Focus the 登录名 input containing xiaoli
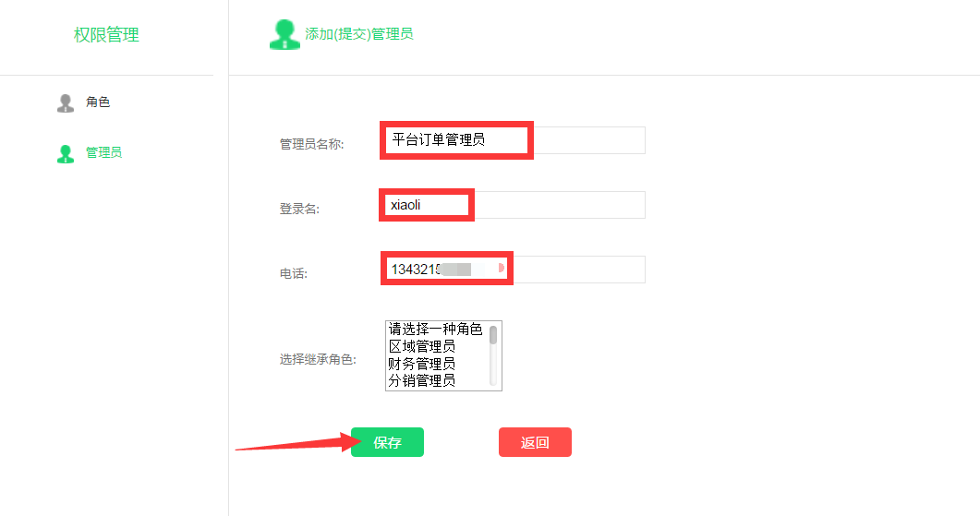Viewport: 980px width, 516px height. 514,205
